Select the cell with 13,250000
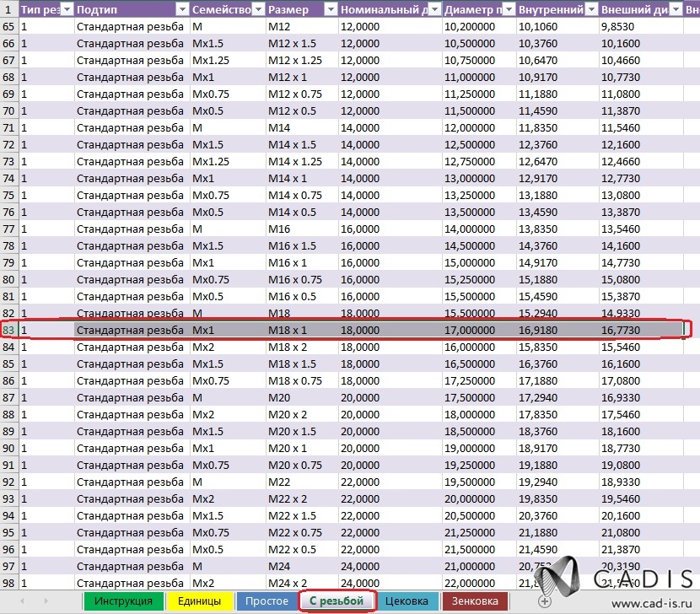 click(479, 195)
